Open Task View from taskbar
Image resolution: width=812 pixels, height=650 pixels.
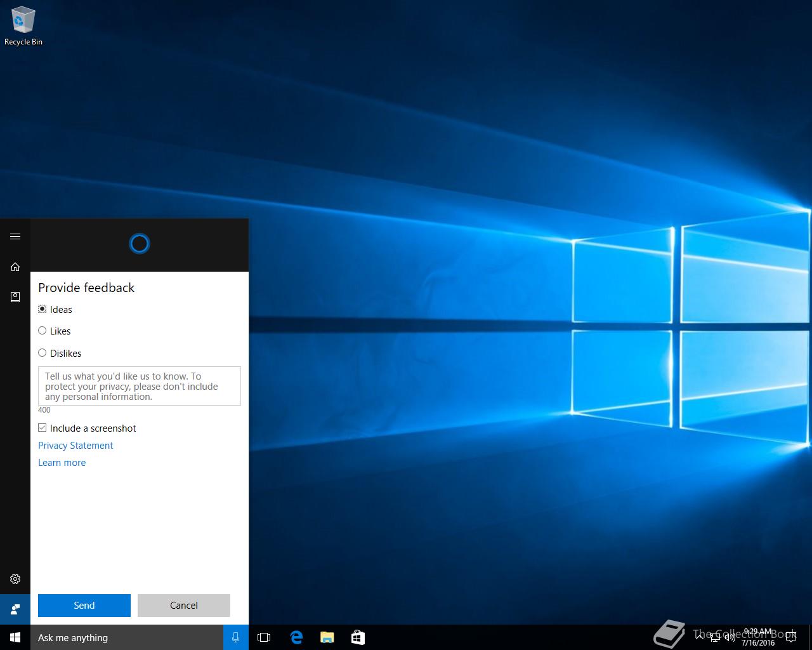click(x=264, y=637)
